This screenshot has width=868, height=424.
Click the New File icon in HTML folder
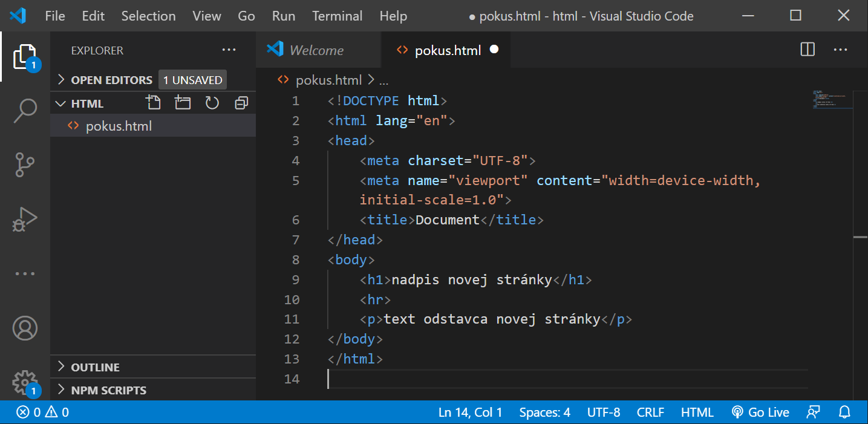click(x=154, y=103)
